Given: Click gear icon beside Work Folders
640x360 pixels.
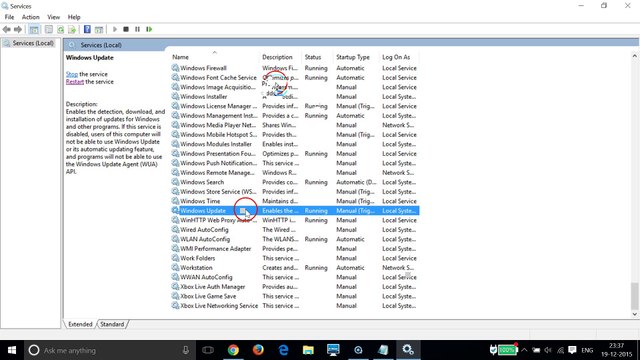Looking at the screenshot, I should tap(175, 258).
